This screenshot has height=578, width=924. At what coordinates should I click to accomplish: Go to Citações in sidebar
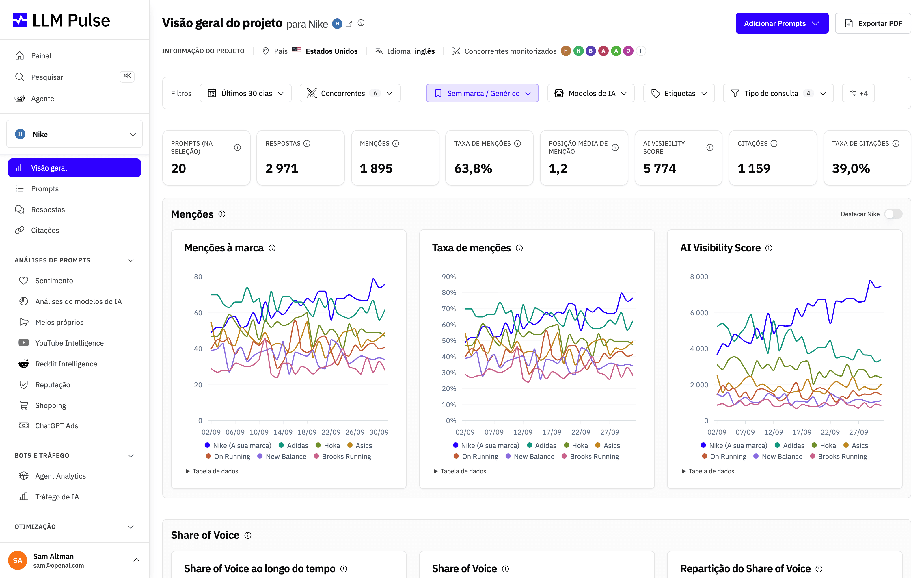74,230
